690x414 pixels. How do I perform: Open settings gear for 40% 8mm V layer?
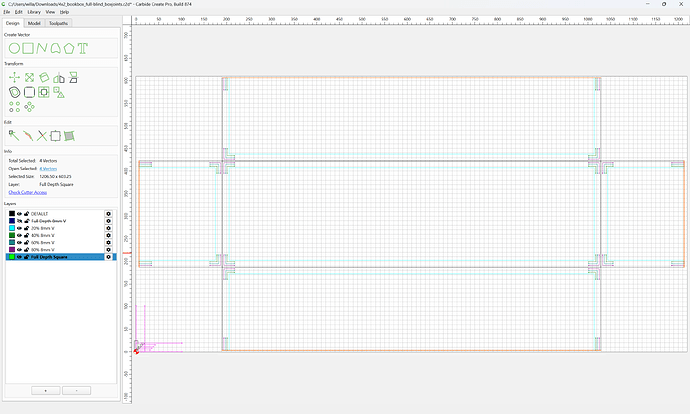pos(108,235)
